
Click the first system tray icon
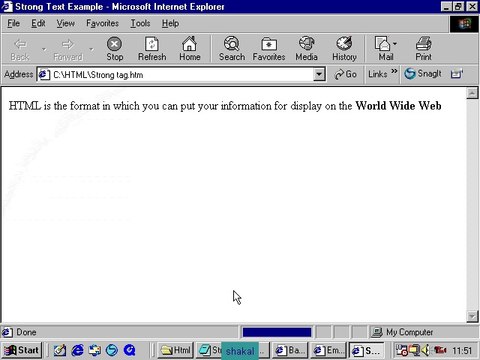tap(402, 350)
